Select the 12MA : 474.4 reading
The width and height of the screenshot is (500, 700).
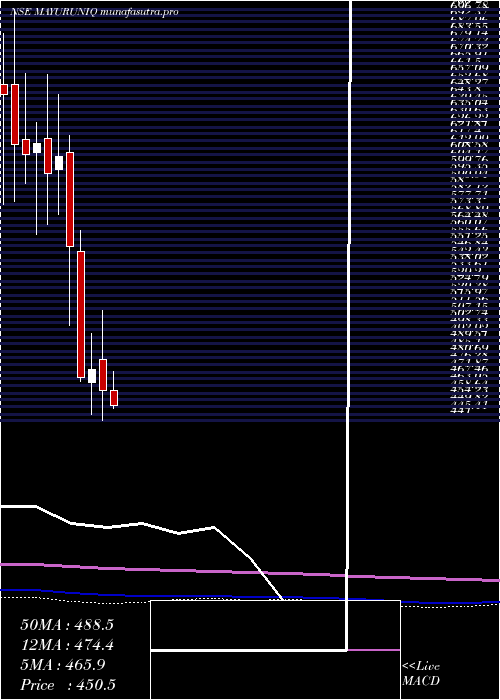tap(67, 645)
